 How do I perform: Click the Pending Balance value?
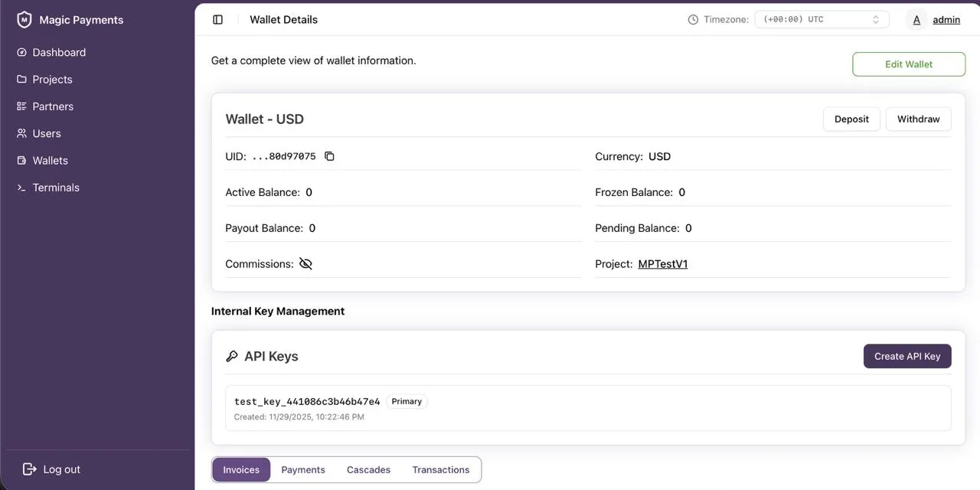pos(688,228)
